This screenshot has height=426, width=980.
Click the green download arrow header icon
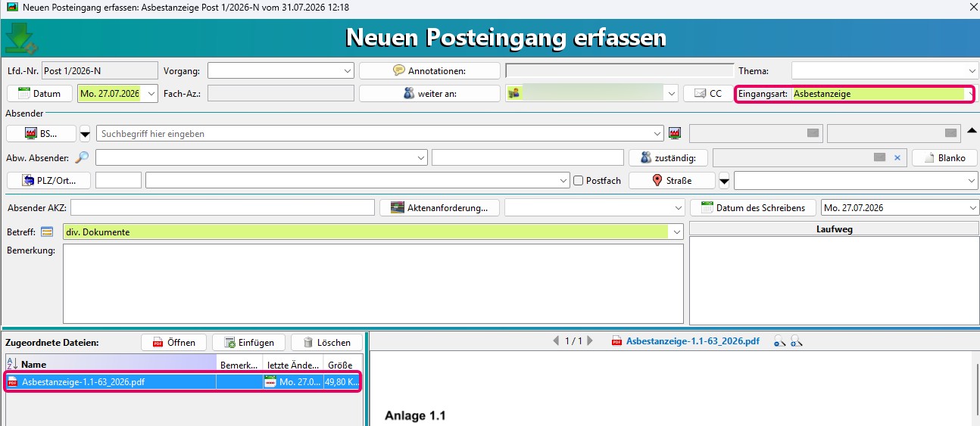tap(20, 39)
